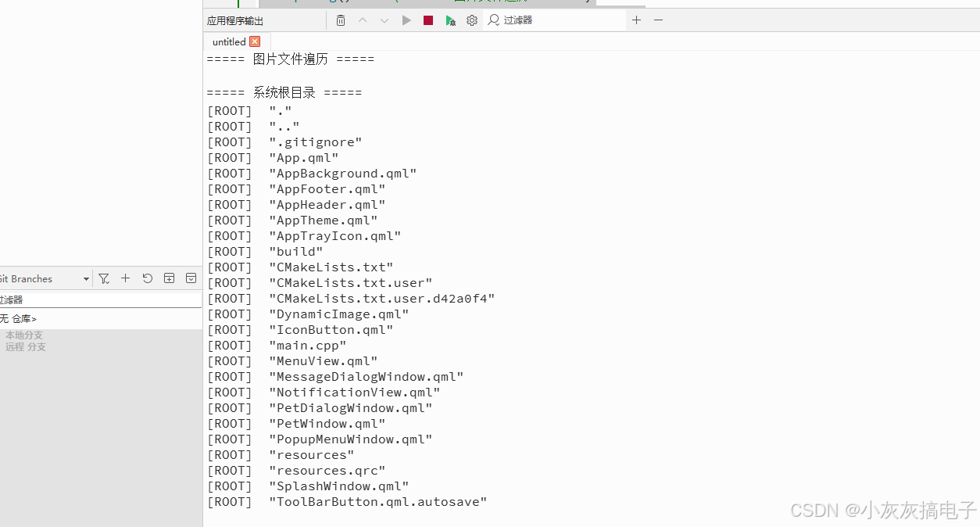This screenshot has height=527, width=980.
Task: Jump to next output entry arrow
Action: (384, 20)
